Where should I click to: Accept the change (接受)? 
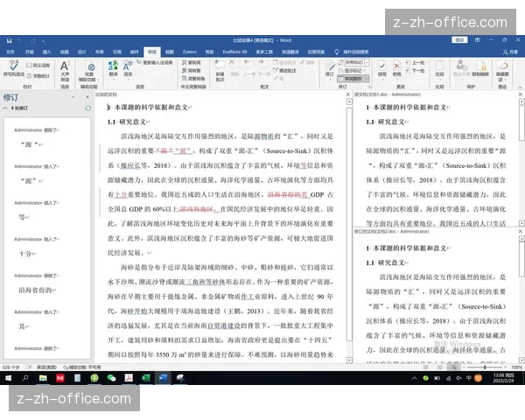point(382,68)
